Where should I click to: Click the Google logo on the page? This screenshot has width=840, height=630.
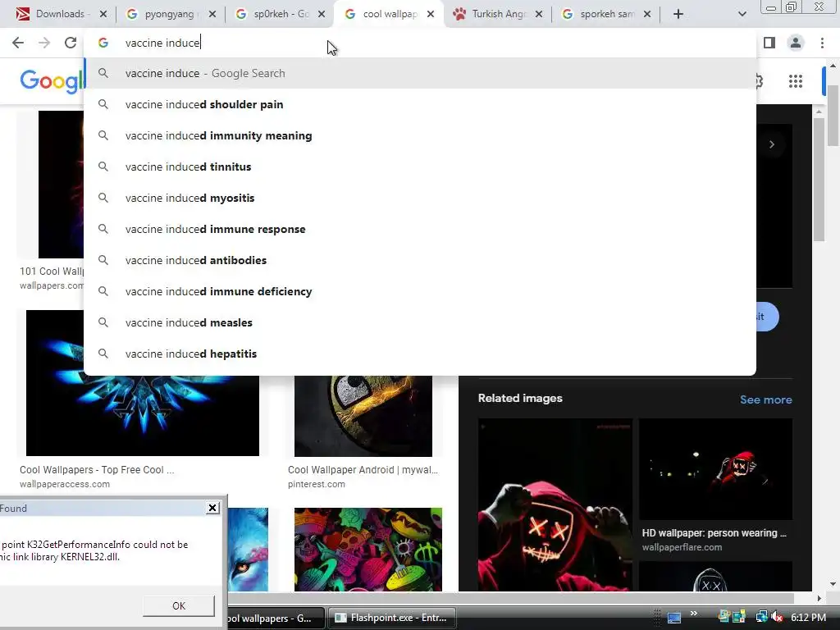point(52,81)
